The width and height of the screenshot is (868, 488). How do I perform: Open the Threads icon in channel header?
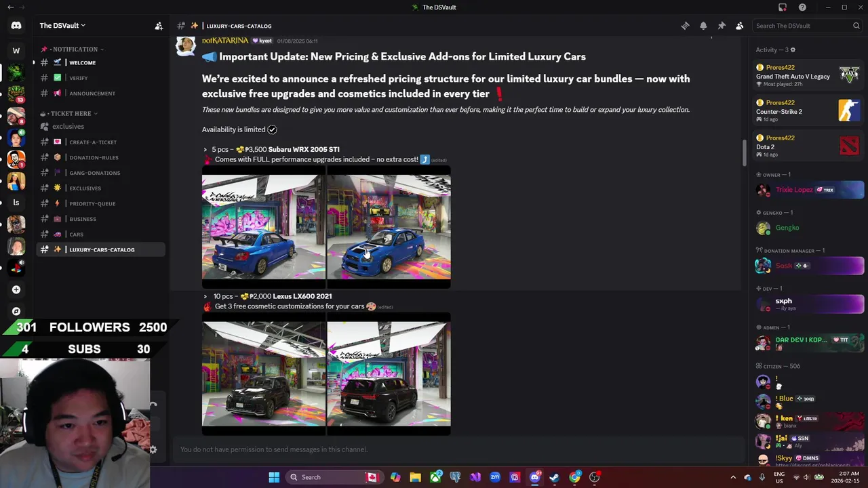pos(685,26)
